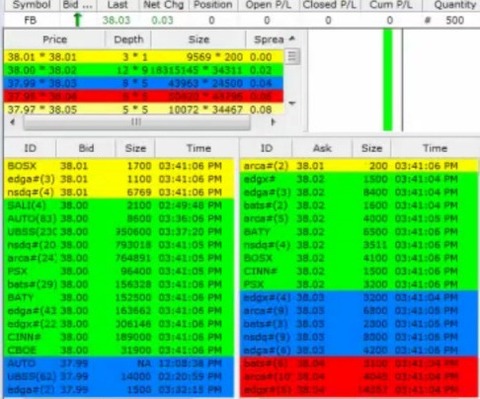Select the UBSS(62) bid row at 37.99
The image size is (480, 399).
point(119,376)
